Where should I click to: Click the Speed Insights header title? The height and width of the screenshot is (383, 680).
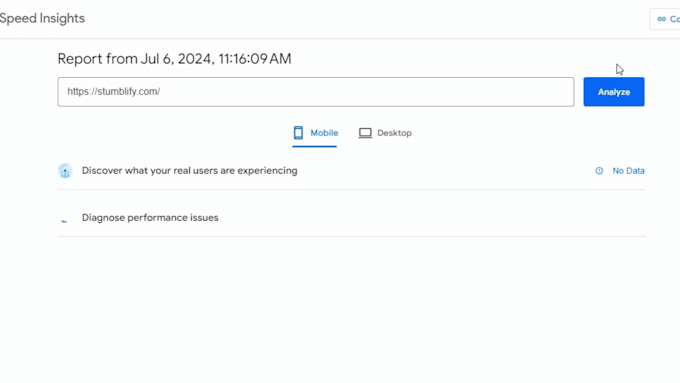(42, 19)
